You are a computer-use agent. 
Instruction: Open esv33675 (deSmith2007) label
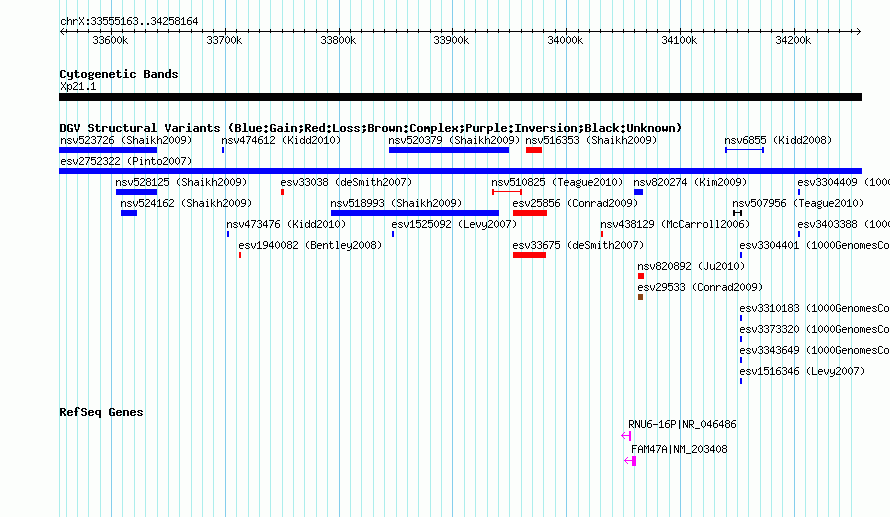click(578, 245)
